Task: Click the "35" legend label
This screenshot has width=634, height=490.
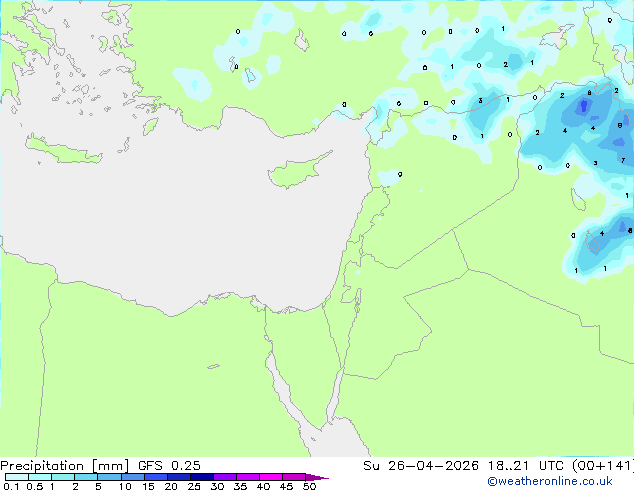Action: tap(240, 486)
